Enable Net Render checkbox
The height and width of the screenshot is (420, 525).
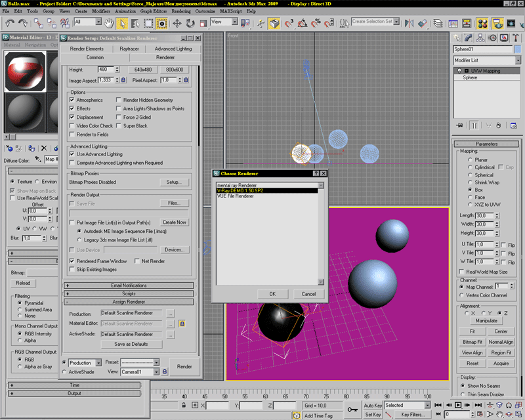[137, 261]
